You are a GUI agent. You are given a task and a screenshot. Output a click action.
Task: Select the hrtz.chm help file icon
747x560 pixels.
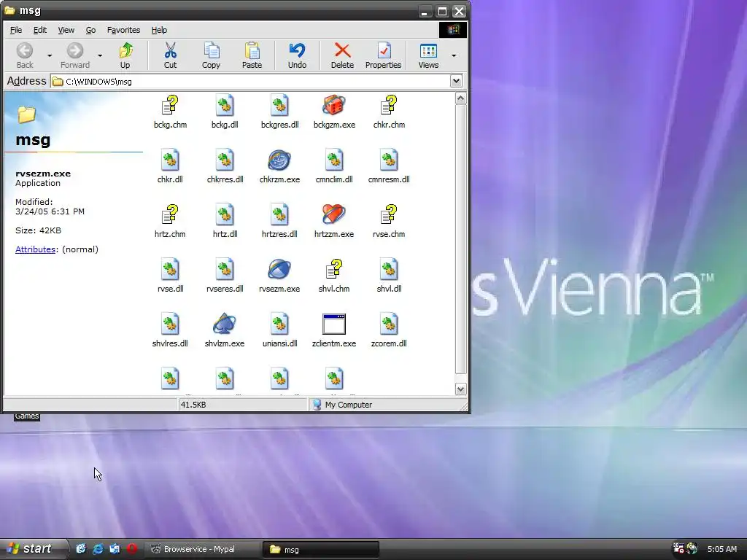pos(170,215)
